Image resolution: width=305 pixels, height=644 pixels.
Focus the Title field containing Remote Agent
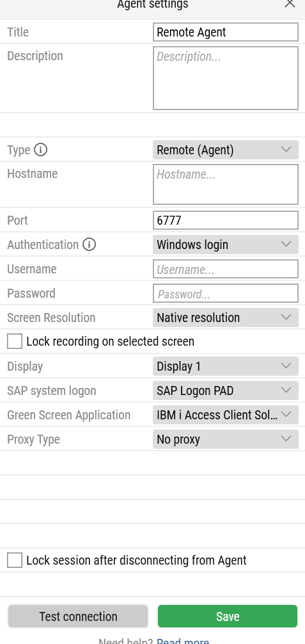[x=225, y=32]
